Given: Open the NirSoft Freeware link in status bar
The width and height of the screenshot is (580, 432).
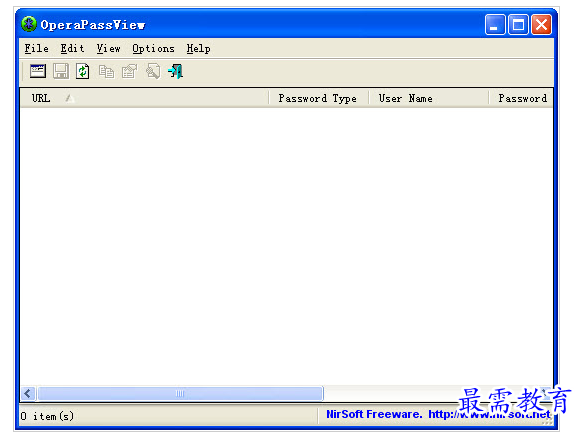Looking at the screenshot, I should (x=438, y=414).
